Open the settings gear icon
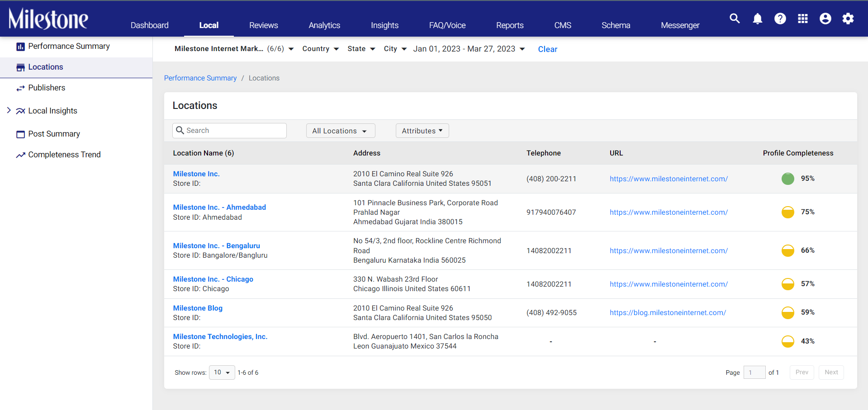 click(848, 19)
